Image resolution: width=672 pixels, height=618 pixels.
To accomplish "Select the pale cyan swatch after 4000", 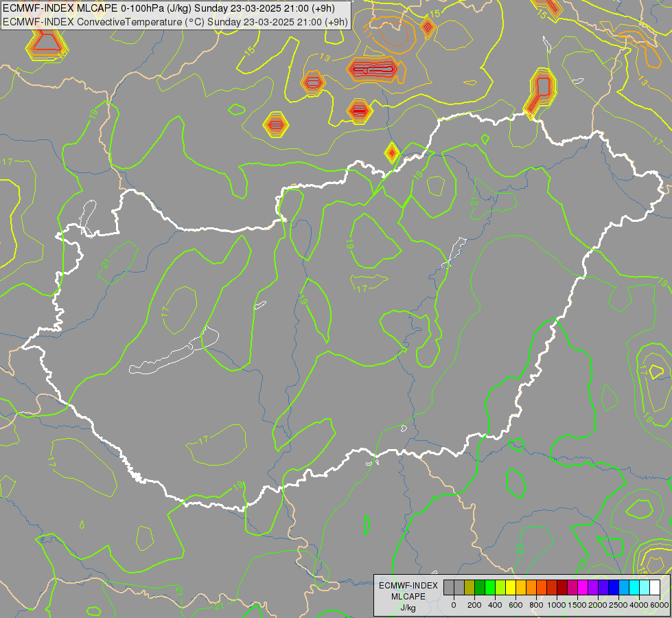I will (x=645, y=588).
